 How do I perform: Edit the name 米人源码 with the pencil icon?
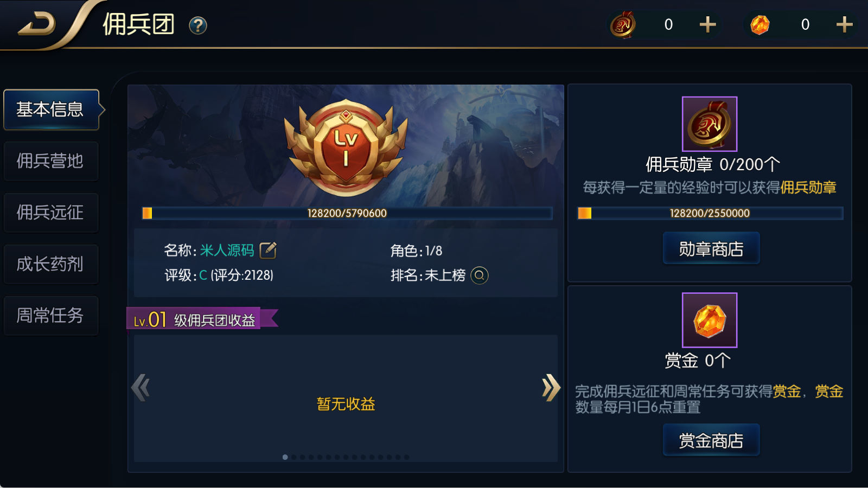[x=268, y=250]
